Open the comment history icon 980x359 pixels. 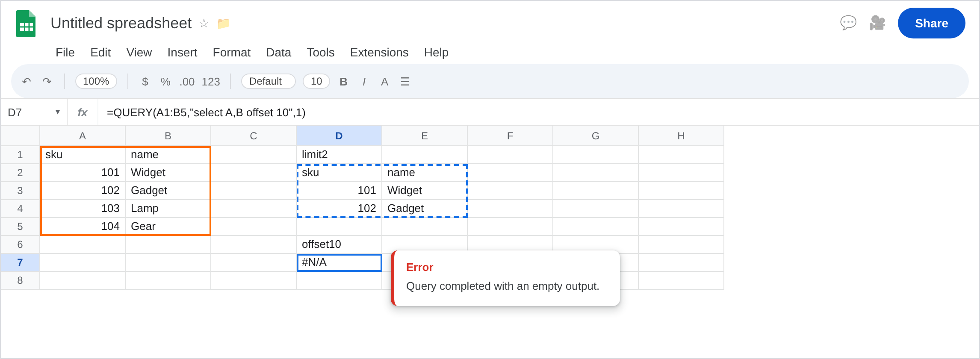(x=848, y=23)
